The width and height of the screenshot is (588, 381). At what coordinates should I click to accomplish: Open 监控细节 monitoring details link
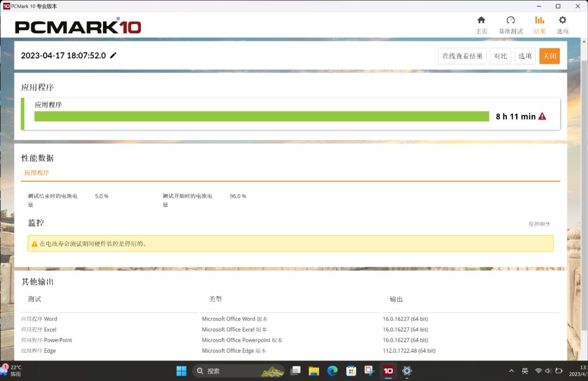click(539, 224)
